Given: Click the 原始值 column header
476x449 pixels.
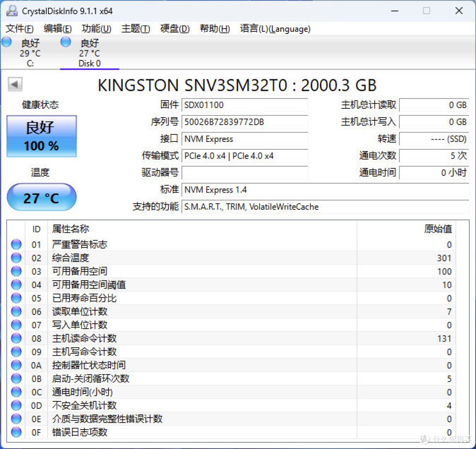Looking at the screenshot, I should 406,229.
